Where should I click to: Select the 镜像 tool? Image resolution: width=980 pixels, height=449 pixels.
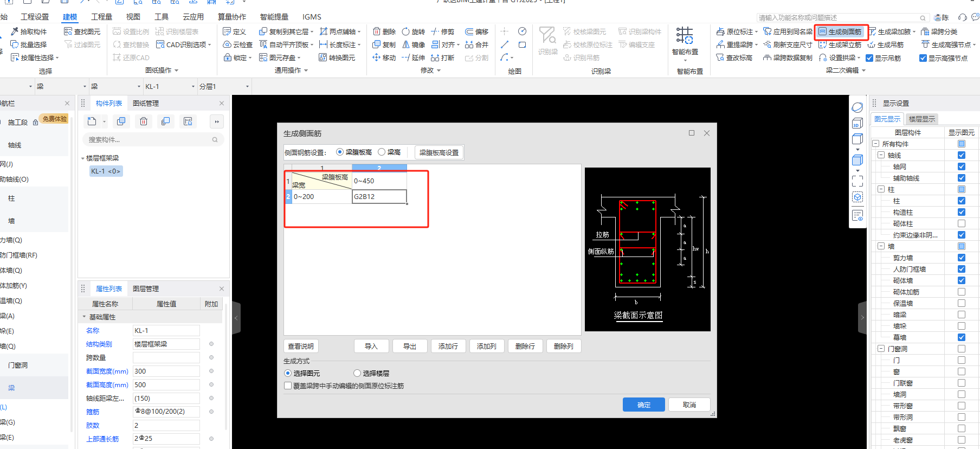click(x=413, y=44)
